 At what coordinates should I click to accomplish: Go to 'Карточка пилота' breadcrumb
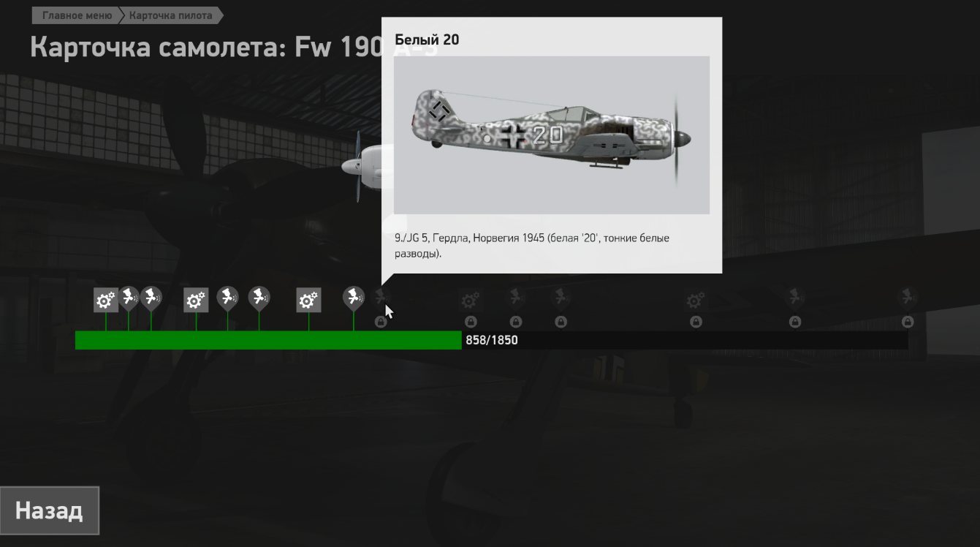pos(171,15)
